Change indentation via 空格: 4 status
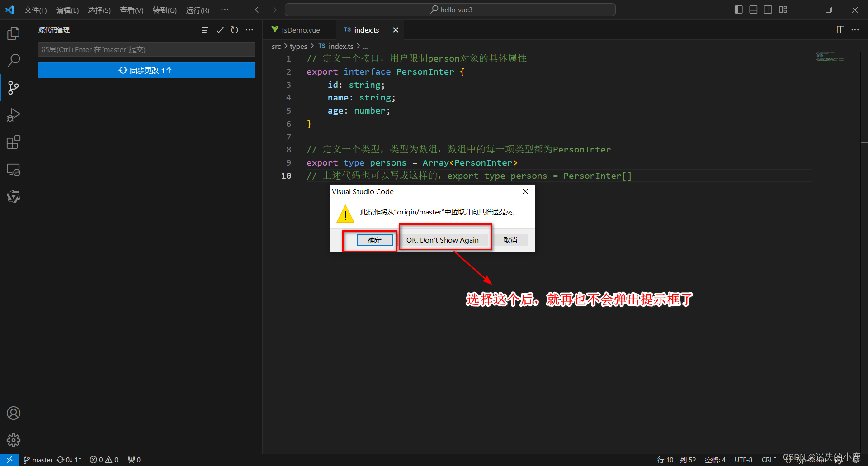Image resolution: width=868 pixels, height=466 pixels. [x=715, y=460]
